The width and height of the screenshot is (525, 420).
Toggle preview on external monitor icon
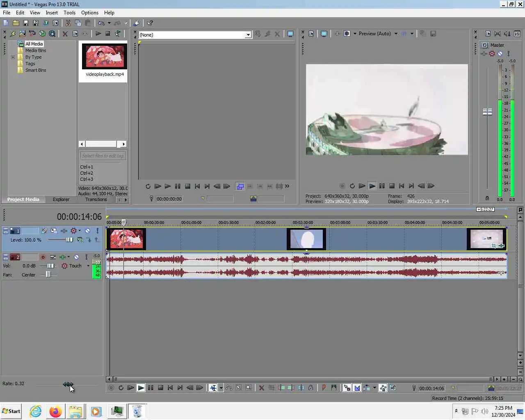click(x=324, y=34)
